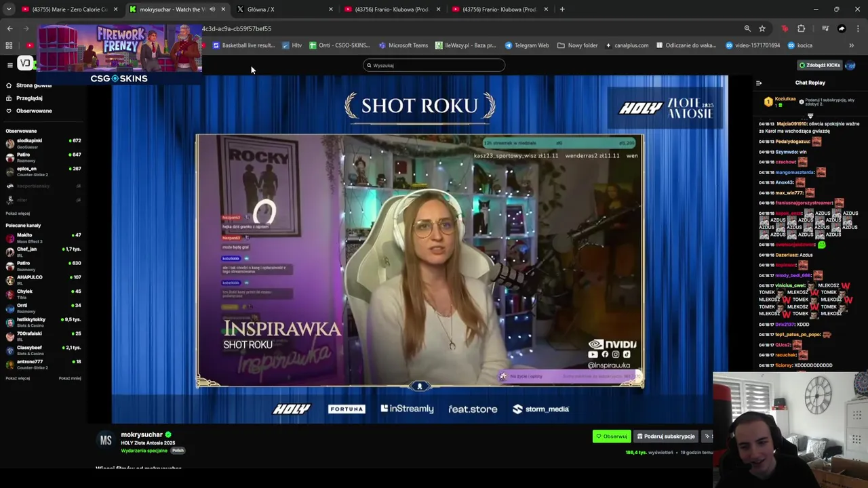Open the Odliczanie do waka... bookmark
The height and width of the screenshot is (488, 868).
[x=686, y=45]
